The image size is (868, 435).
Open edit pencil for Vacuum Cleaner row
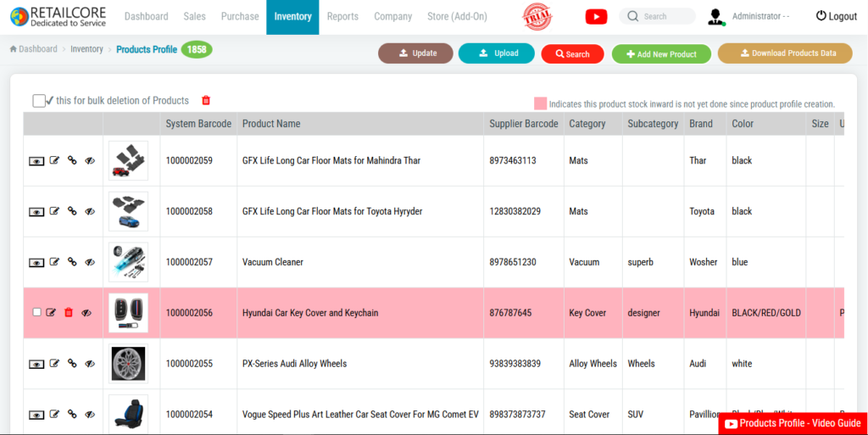pyautogui.click(x=54, y=262)
